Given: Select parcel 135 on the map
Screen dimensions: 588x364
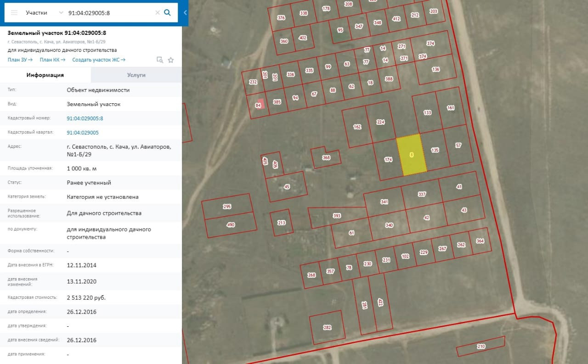Looking at the screenshot, I should point(435,150).
